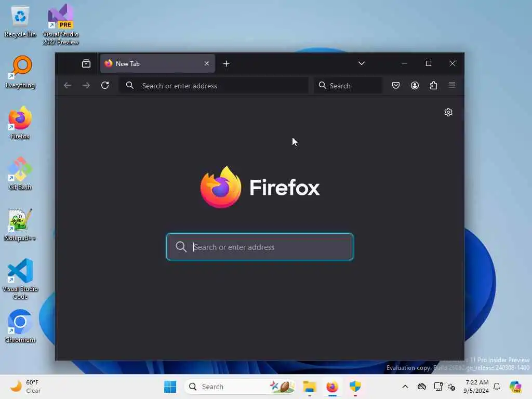
Task: Show hidden system tray icons
Action: coord(405,387)
